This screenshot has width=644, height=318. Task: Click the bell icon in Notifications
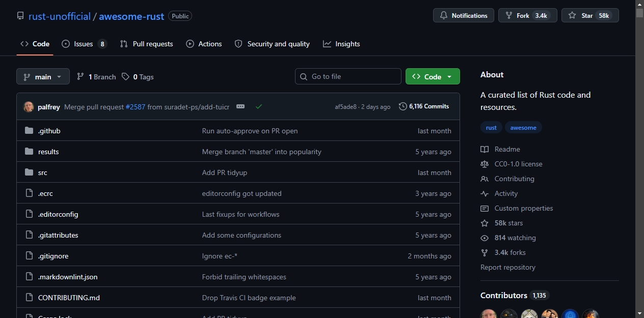[x=444, y=16]
